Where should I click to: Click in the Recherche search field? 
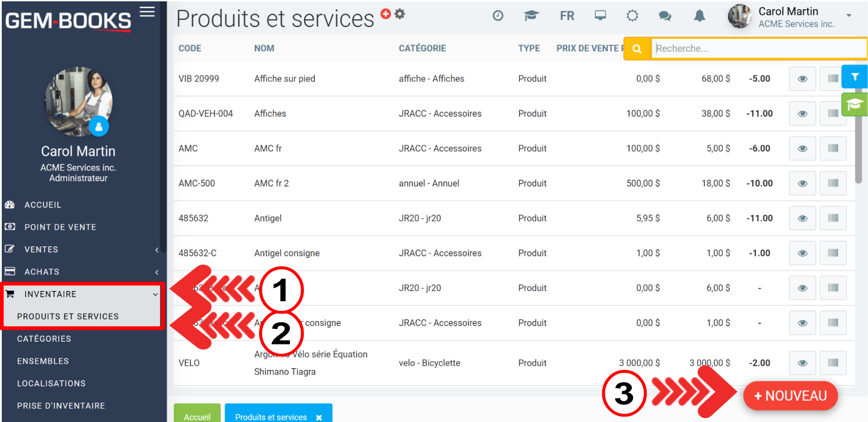tap(757, 49)
